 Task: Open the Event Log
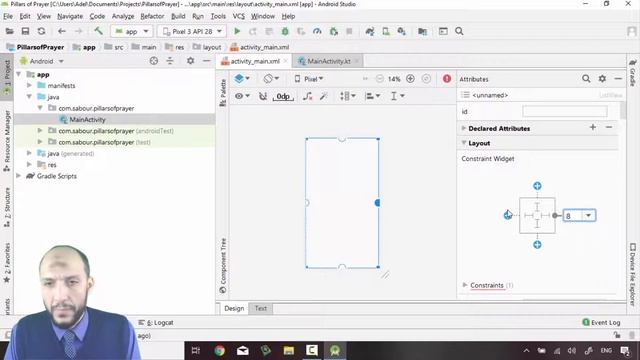601,322
